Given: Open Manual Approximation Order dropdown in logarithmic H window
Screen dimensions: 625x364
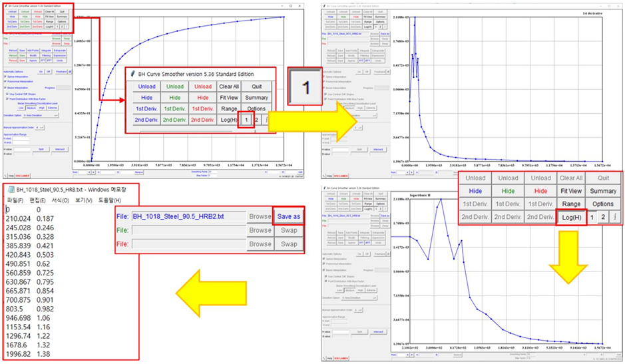Looking at the screenshot, I should click(x=358, y=310).
